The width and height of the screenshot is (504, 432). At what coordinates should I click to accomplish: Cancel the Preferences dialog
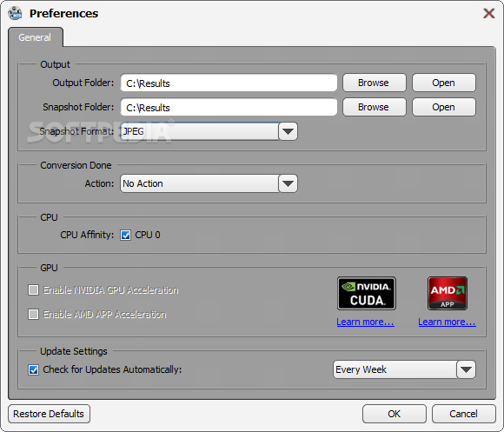pos(463,414)
